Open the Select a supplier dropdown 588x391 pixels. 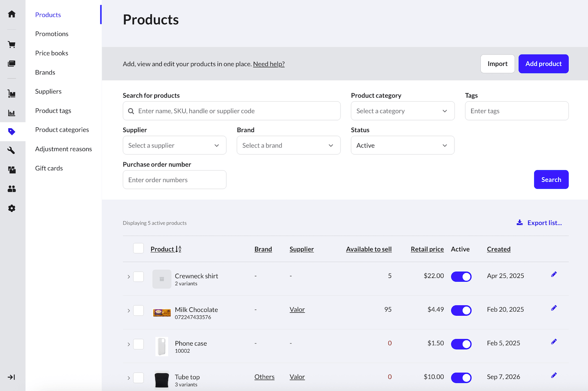coord(175,145)
